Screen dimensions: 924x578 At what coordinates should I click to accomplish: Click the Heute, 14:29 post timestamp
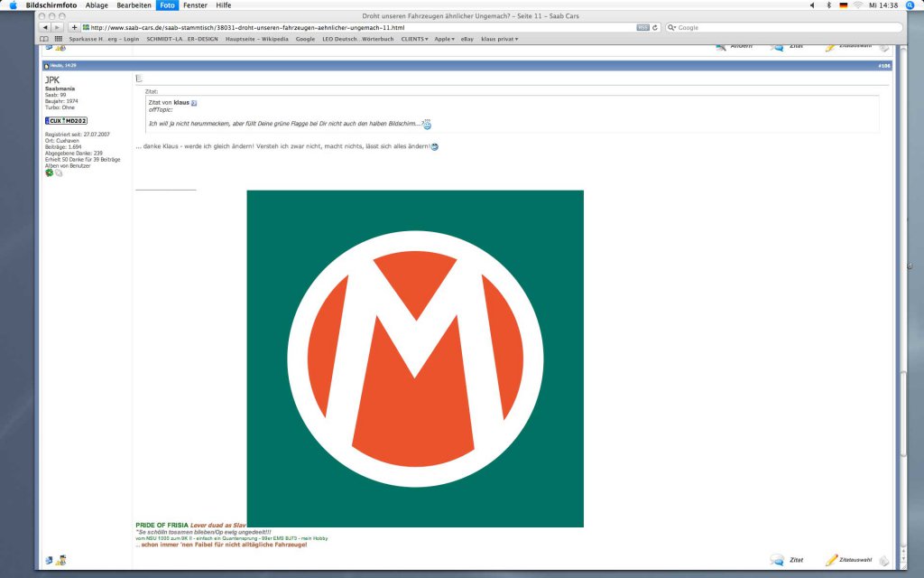point(63,65)
